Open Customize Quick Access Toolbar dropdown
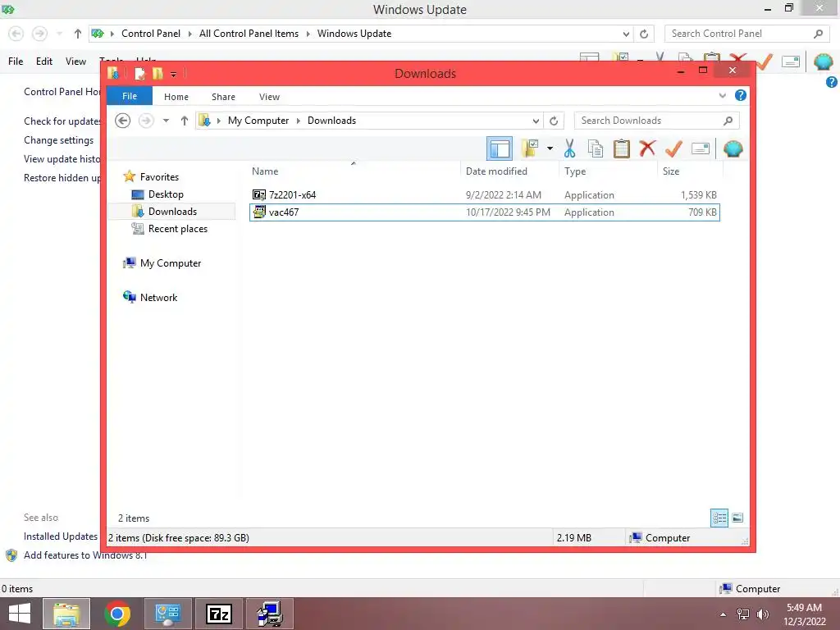 click(x=174, y=74)
